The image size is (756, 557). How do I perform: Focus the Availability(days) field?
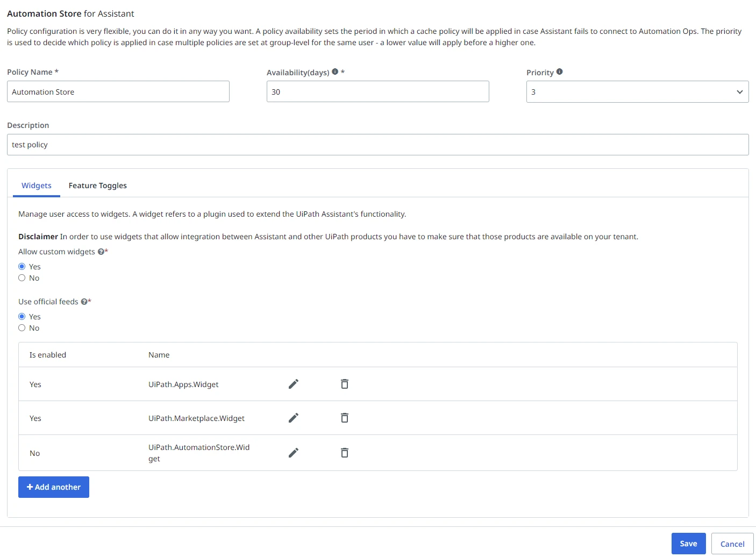[x=378, y=91]
